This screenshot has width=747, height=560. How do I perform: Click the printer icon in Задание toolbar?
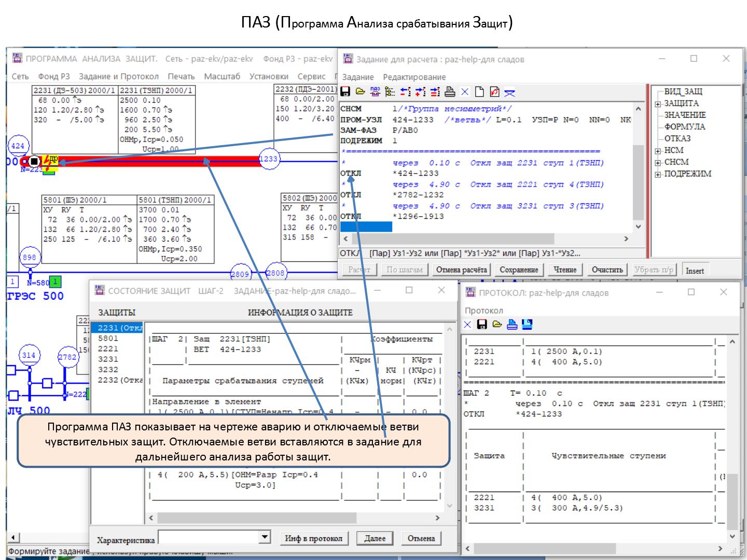(x=450, y=92)
